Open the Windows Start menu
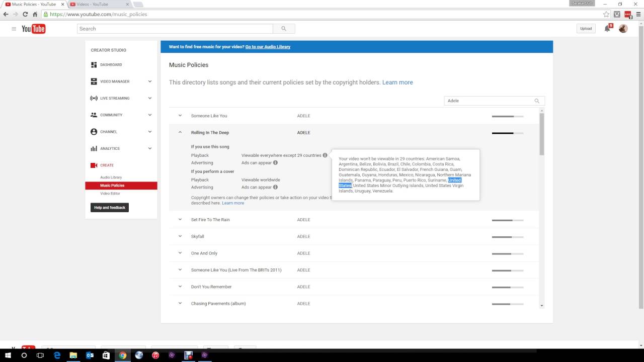This screenshot has height=362, width=644. pyautogui.click(x=9, y=355)
